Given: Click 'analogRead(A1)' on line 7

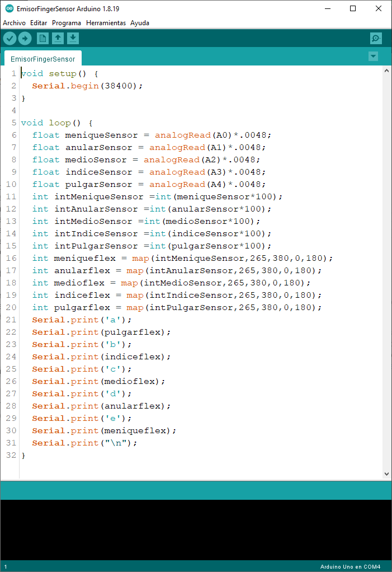Looking at the screenshot, I should point(188,147).
